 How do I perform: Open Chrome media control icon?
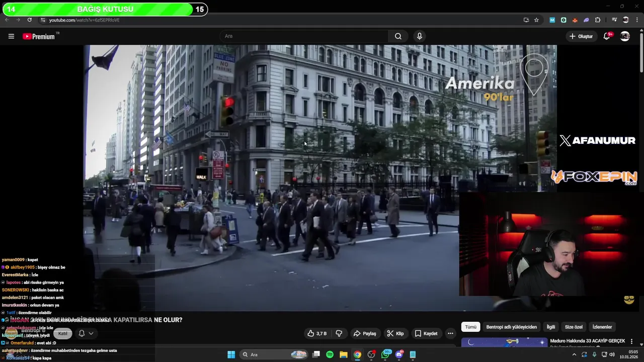coord(614,20)
